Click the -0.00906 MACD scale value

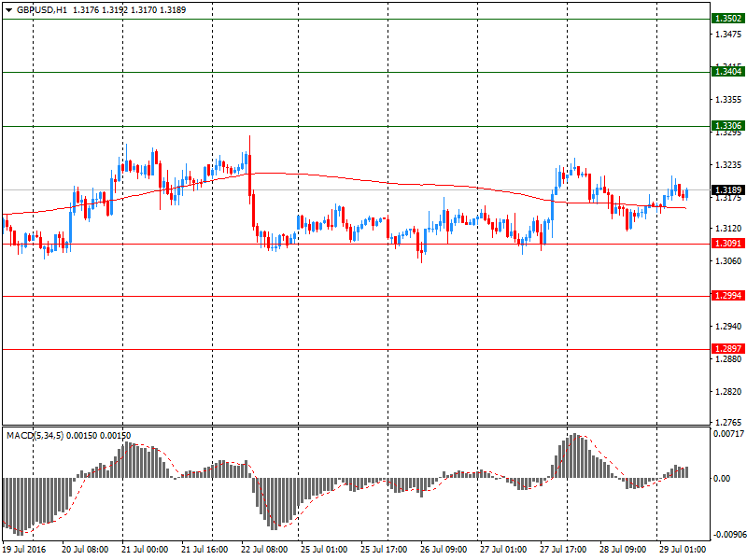pyautogui.click(x=728, y=534)
